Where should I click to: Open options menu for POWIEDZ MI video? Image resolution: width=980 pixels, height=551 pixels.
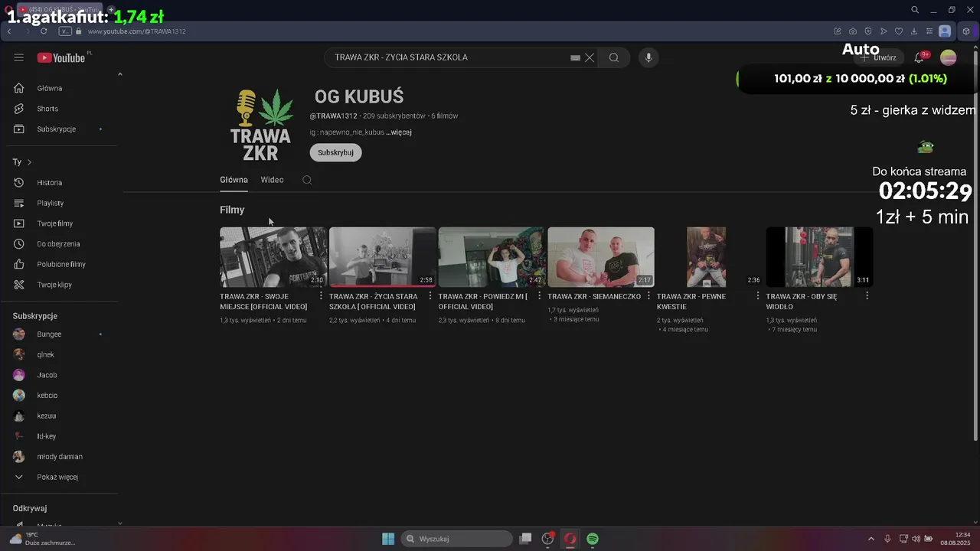pos(539,296)
